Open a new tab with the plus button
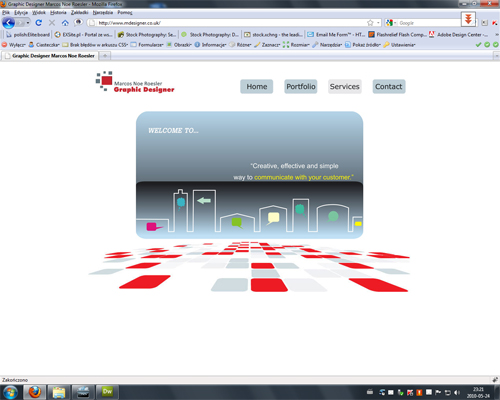The width and height of the screenshot is (500, 400). 105,56
